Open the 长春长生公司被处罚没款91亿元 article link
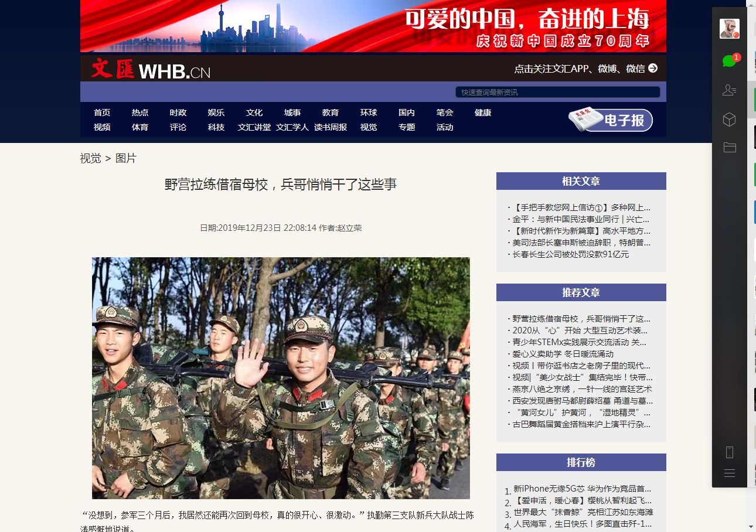This screenshot has width=756, height=532. [x=570, y=254]
